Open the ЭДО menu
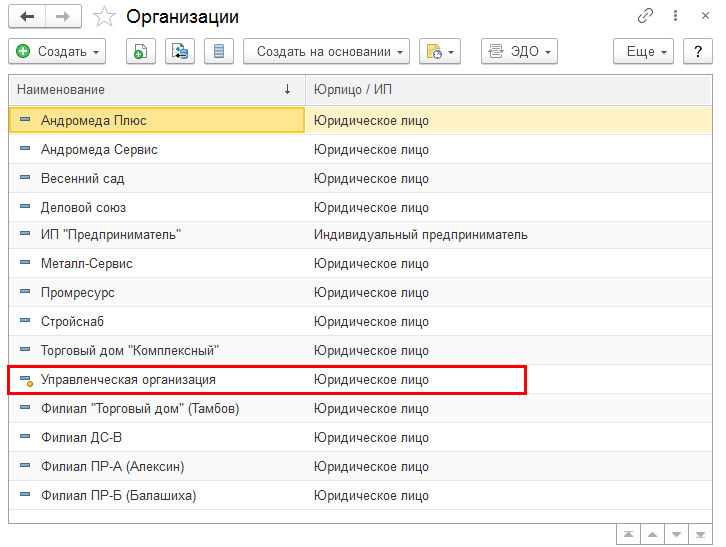Screen dimensions: 726x547 click(x=519, y=51)
